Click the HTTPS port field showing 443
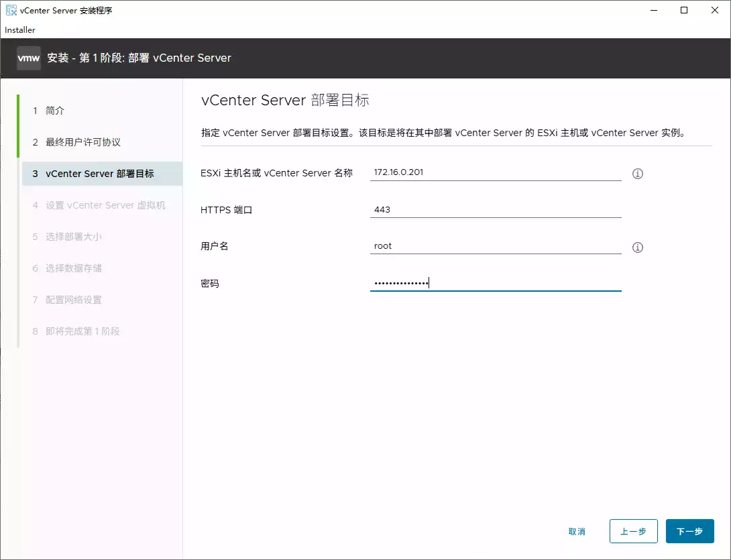731x560 pixels. (x=496, y=210)
